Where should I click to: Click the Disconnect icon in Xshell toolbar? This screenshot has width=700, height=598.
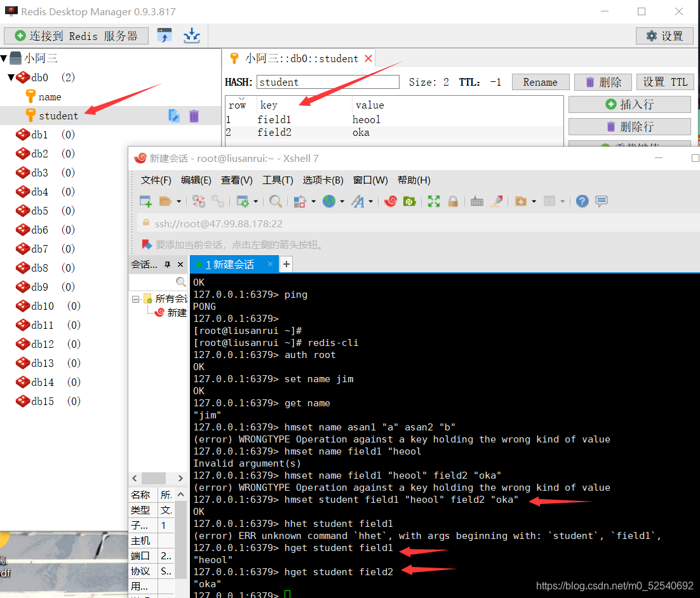coord(199,201)
